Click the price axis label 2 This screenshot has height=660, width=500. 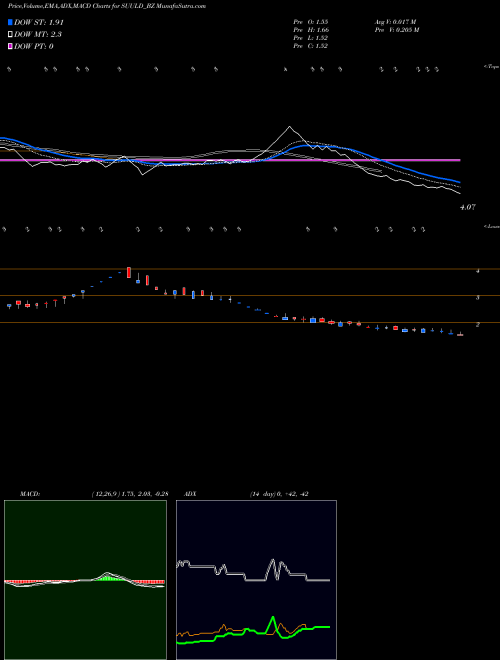pyautogui.click(x=478, y=325)
